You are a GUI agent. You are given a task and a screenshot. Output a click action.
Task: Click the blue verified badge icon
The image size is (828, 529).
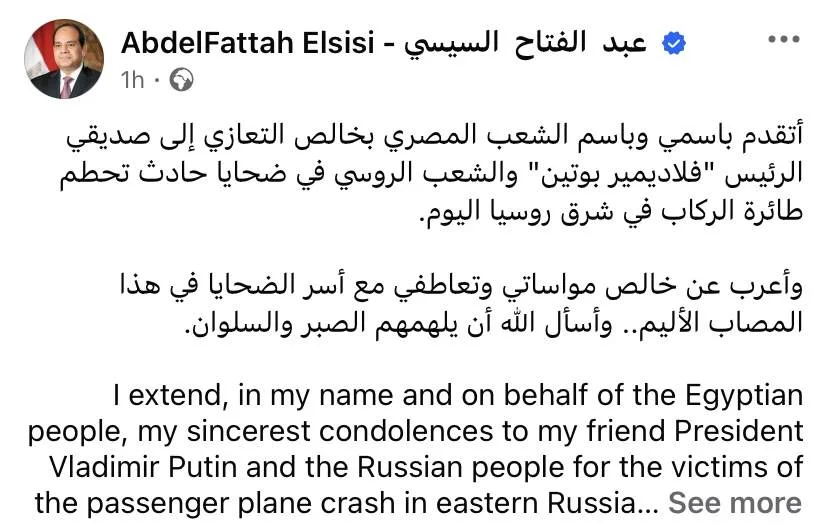click(674, 43)
